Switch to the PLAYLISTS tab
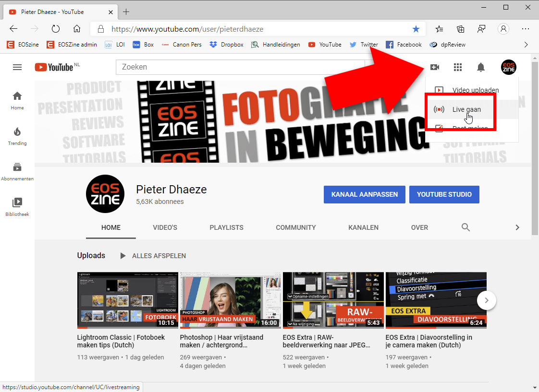539x392 pixels. click(227, 227)
